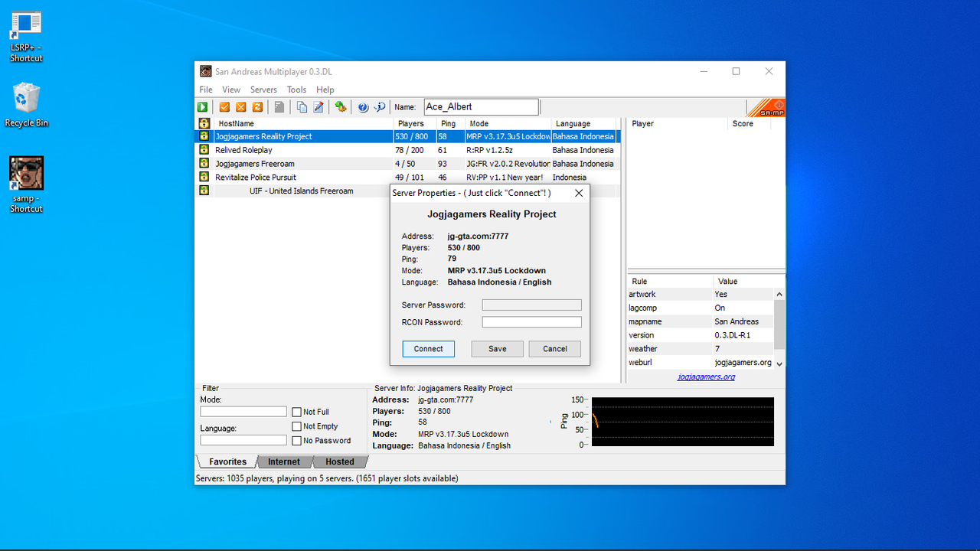Click the rules list scroll up arrow
This screenshot has width=980, height=551.
click(779, 294)
